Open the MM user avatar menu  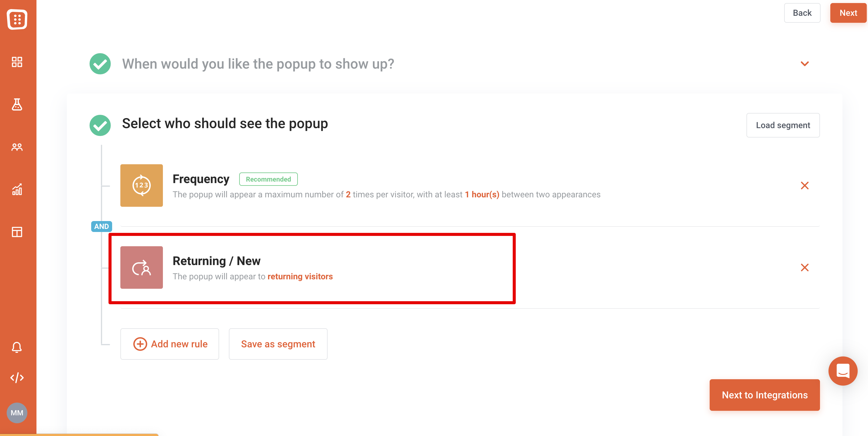click(17, 413)
